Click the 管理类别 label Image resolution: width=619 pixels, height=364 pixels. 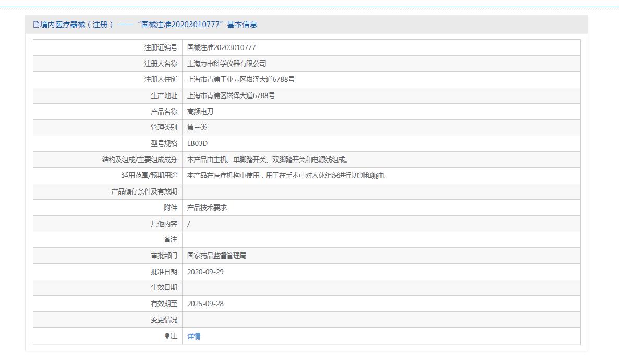point(164,127)
